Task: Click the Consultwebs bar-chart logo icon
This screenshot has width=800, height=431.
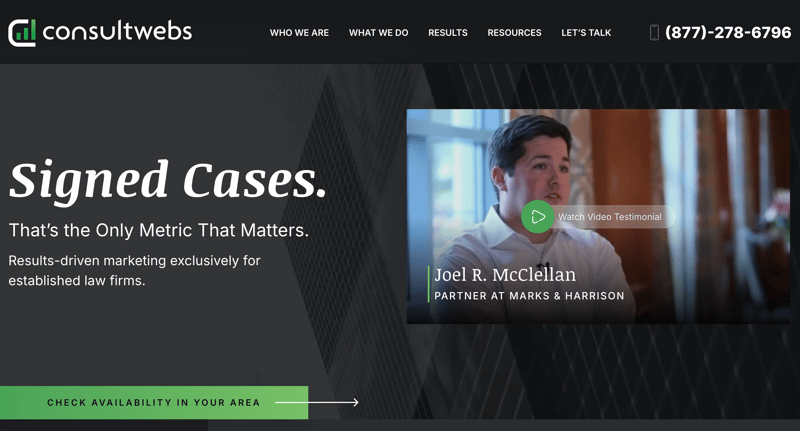Action: click(x=22, y=33)
